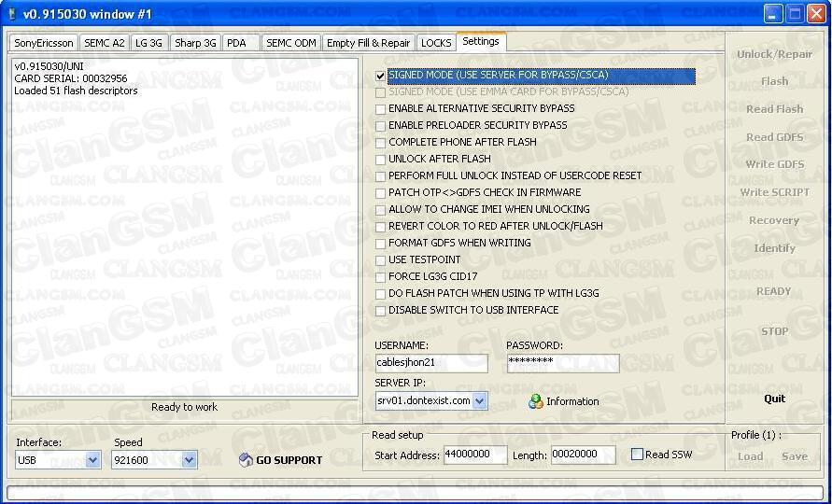Click the READY status label

point(773,292)
